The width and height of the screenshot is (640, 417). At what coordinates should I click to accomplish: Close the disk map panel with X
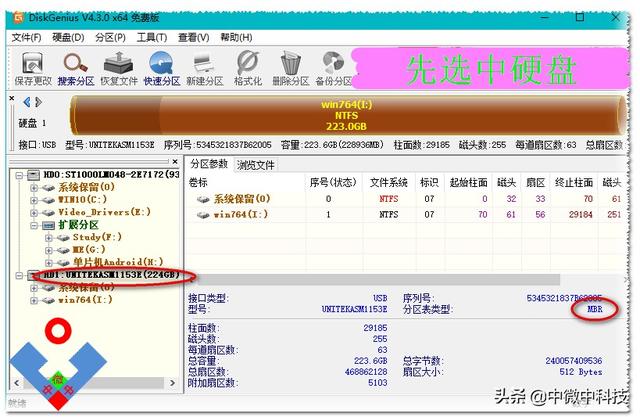pyautogui.click(x=12, y=98)
